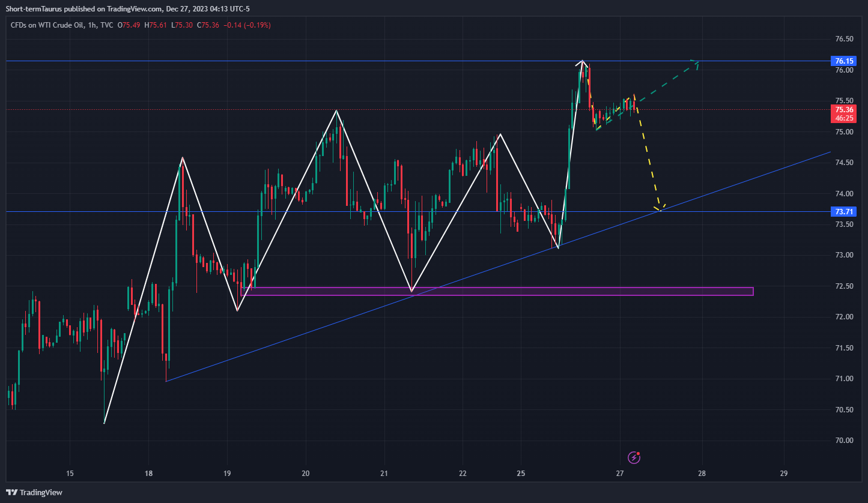Select the 76.15 price label on axis

(x=843, y=61)
